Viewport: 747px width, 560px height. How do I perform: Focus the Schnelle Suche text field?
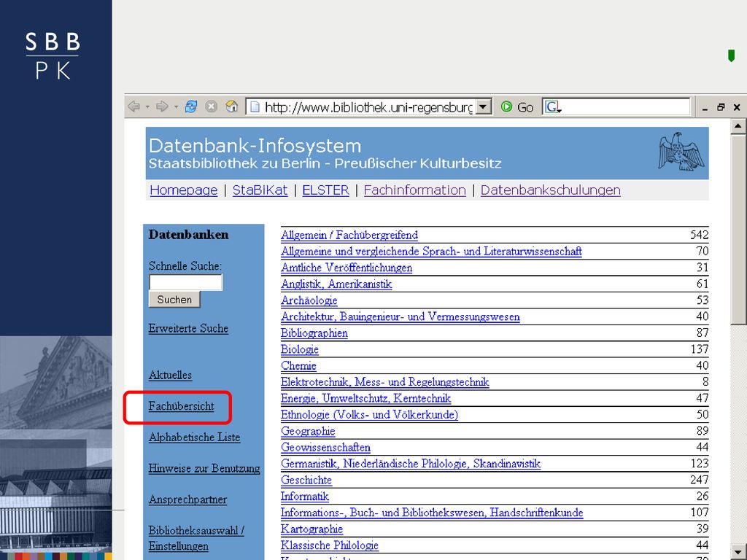186,282
